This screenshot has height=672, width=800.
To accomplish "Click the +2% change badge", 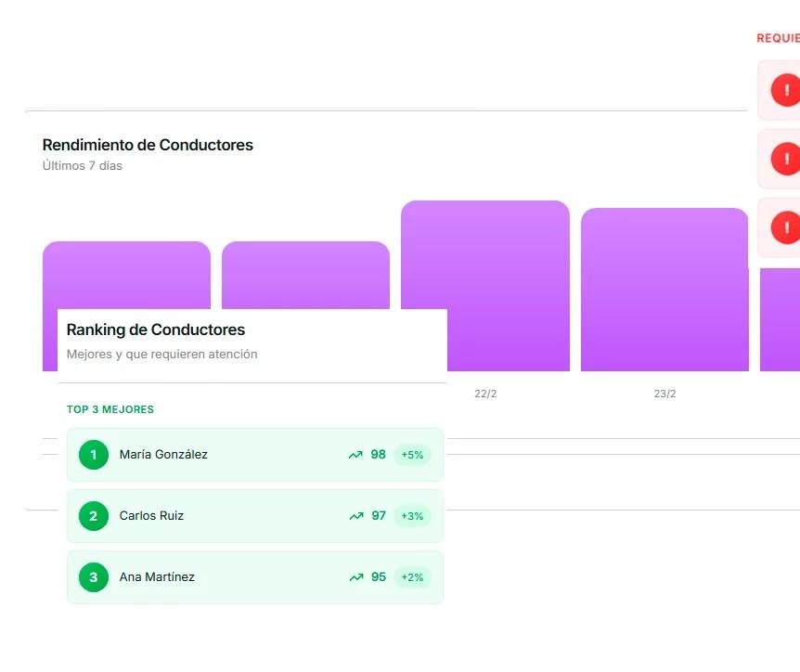I will coord(412,577).
